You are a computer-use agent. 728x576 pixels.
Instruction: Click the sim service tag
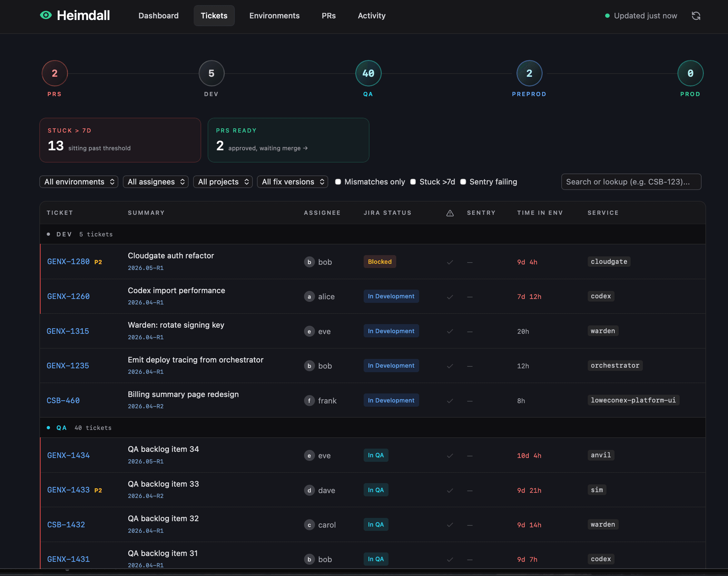point(596,490)
